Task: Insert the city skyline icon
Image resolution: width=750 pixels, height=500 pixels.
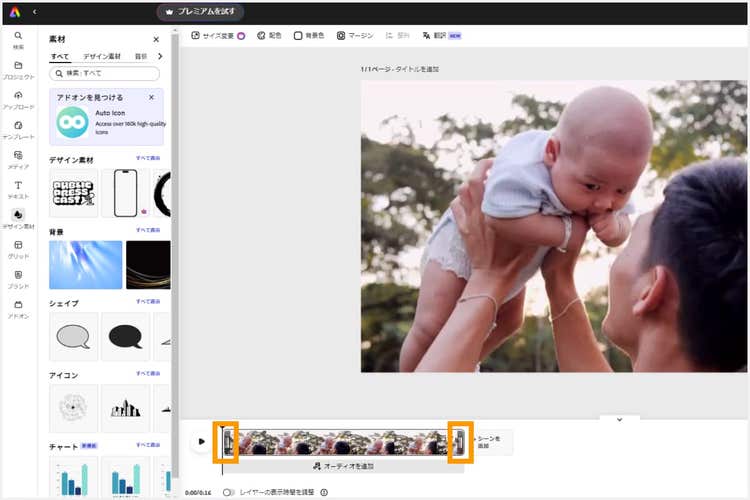Action: (x=125, y=408)
